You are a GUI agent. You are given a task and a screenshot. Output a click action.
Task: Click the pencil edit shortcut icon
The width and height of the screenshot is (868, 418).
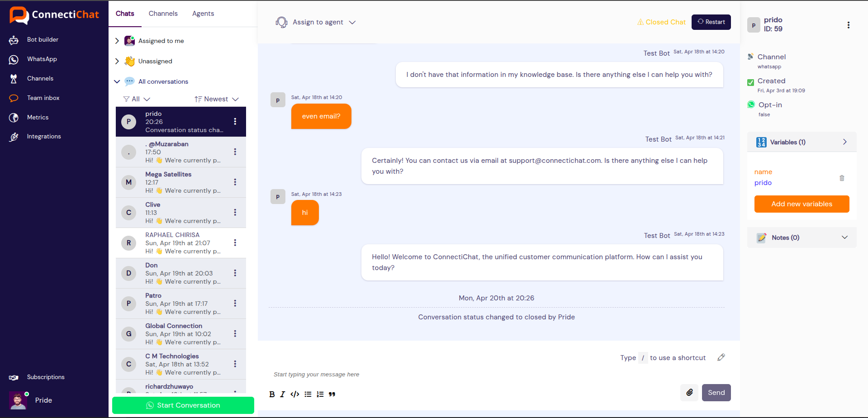721,357
